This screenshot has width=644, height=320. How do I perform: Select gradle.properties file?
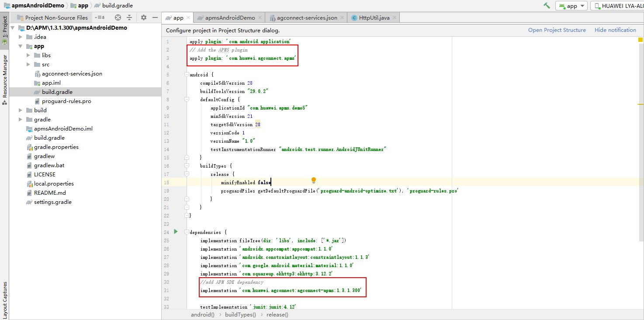point(56,147)
